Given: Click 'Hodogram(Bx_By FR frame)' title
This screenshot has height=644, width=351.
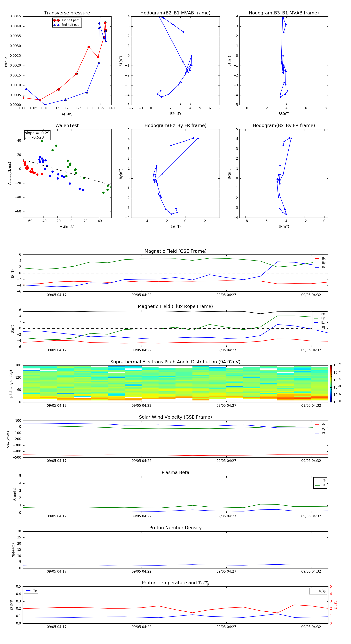Looking at the screenshot, I should point(284,125).
